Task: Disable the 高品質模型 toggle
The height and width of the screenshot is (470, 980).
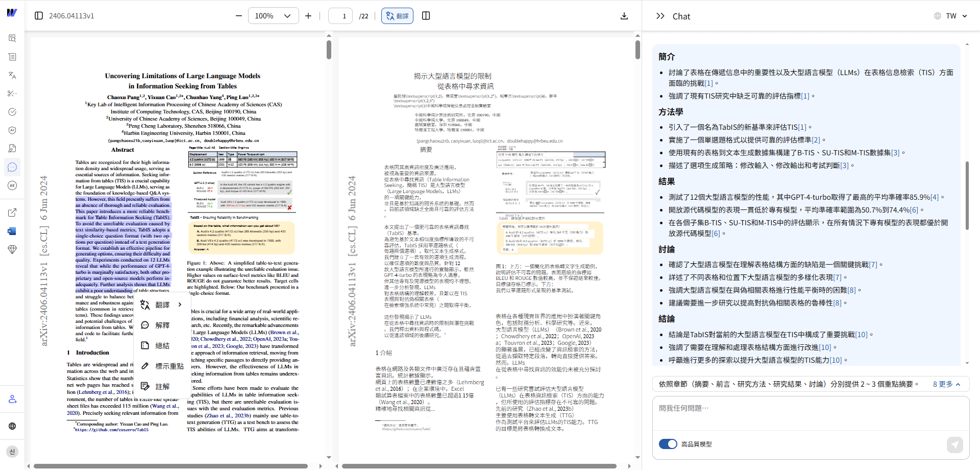Action: click(668, 444)
